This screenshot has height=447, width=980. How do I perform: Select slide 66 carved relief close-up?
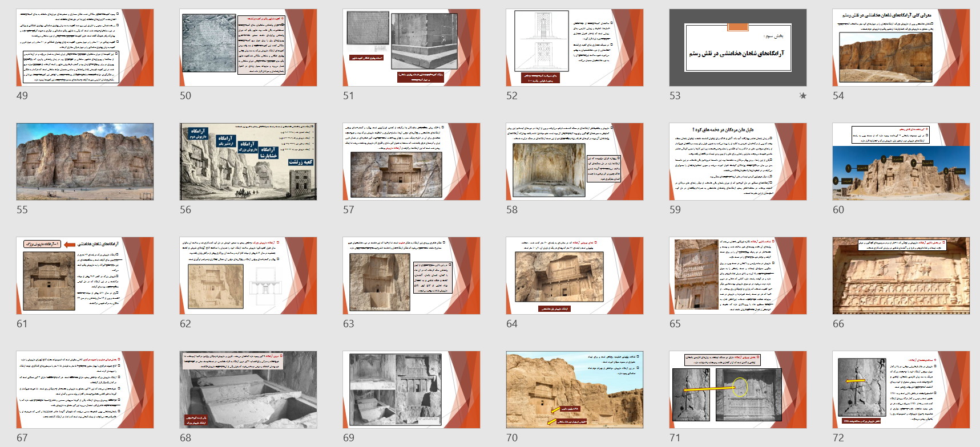pyautogui.click(x=901, y=276)
